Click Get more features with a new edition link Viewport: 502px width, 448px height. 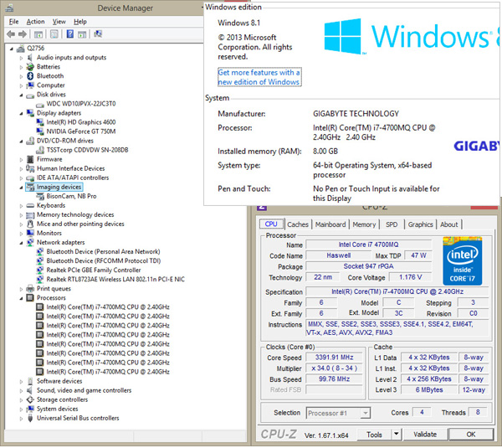tap(259, 77)
